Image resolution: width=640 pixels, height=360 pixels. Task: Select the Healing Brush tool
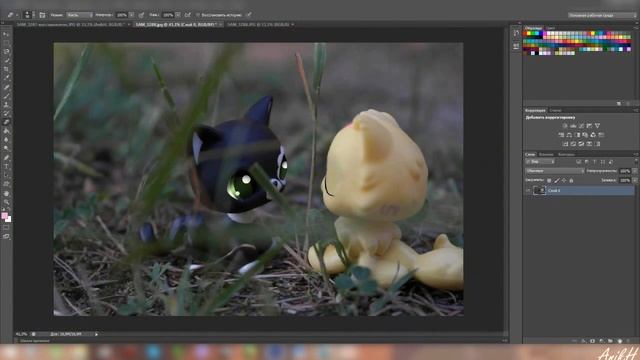[x=6, y=87]
